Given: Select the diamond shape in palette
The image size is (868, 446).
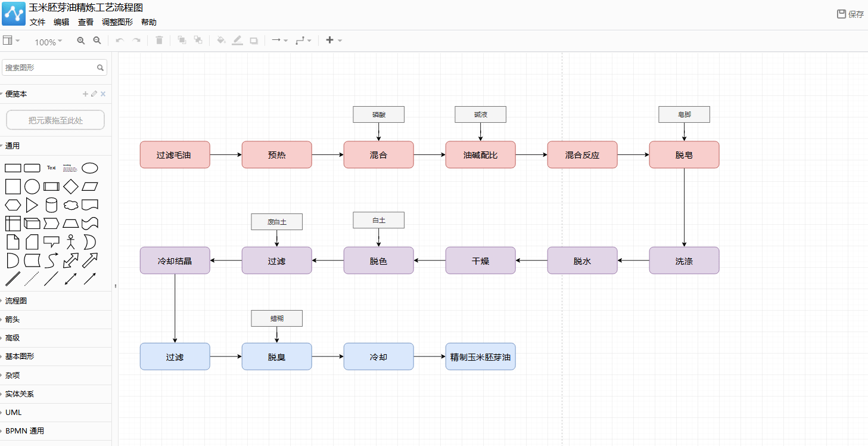Looking at the screenshot, I should point(71,187).
